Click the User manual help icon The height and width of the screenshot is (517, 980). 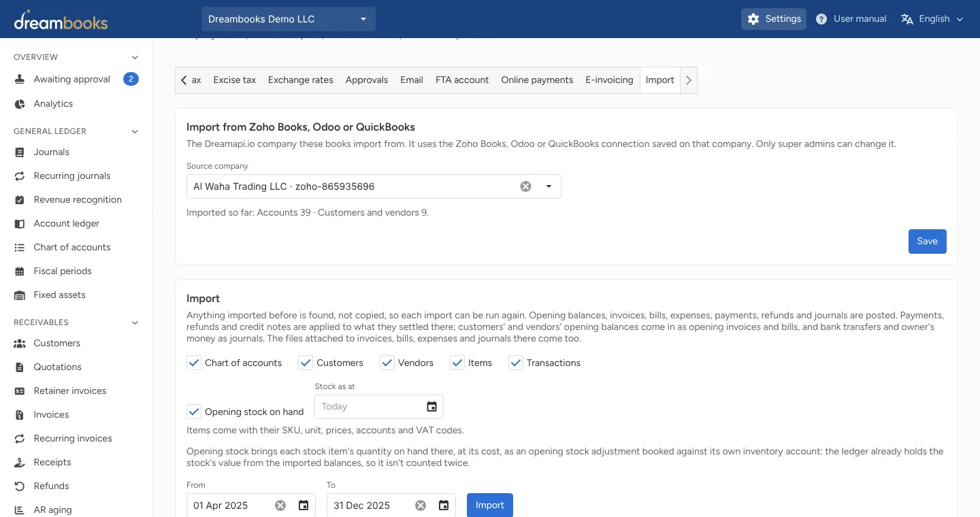[821, 19]
